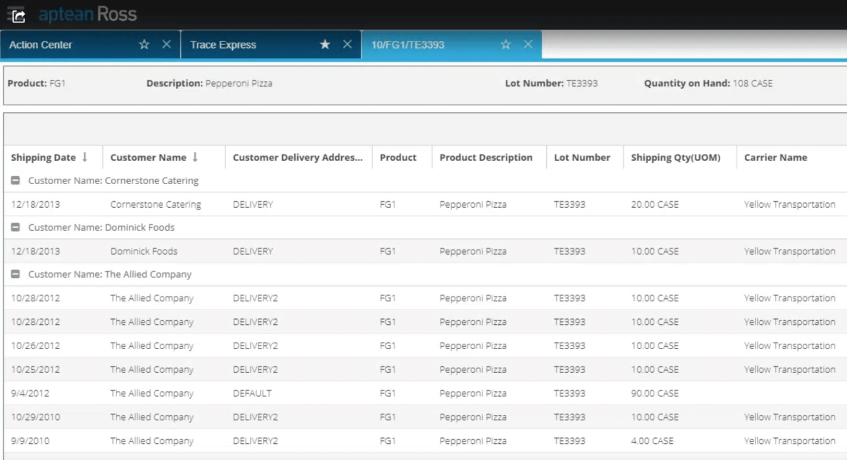Click the Lot Number column header
847x460 pixels.
(x=582, y=157)
